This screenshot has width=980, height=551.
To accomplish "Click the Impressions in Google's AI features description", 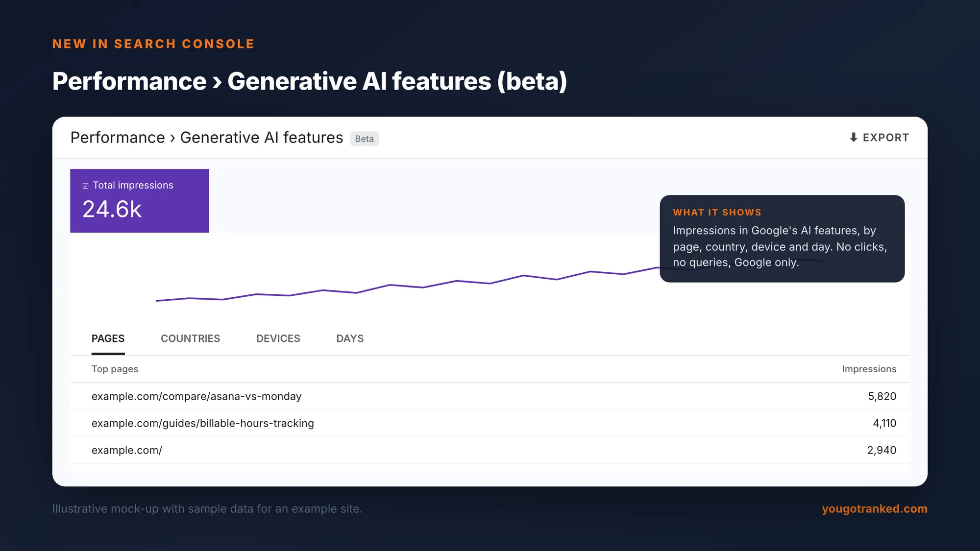I will (x=780, y=246).
